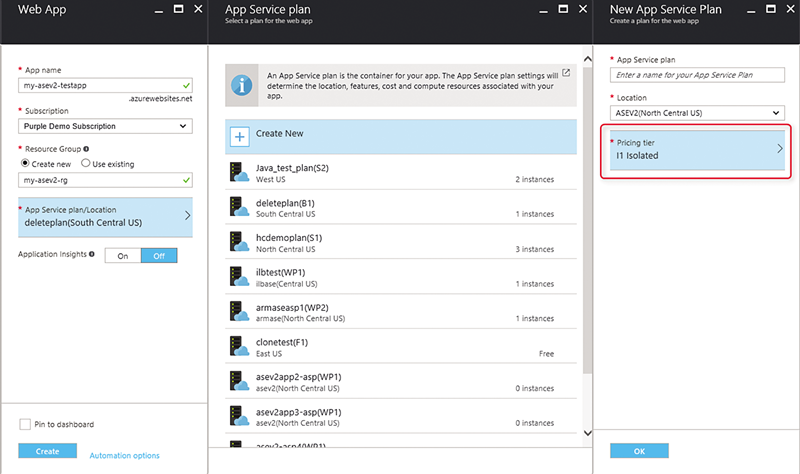Click the App Service plan name input field
This screenshot has height=474, width=800.
pyautogui.click(x=697, y=75)
